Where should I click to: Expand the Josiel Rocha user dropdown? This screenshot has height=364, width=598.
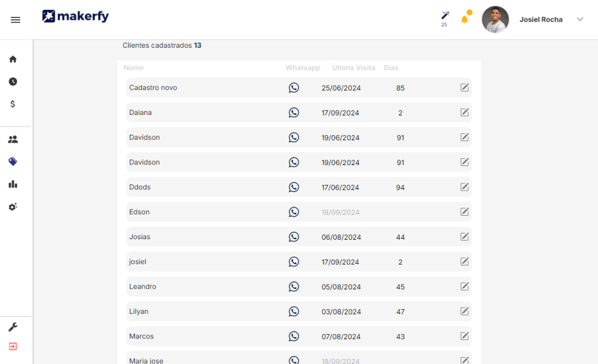[x=580, y=19]
